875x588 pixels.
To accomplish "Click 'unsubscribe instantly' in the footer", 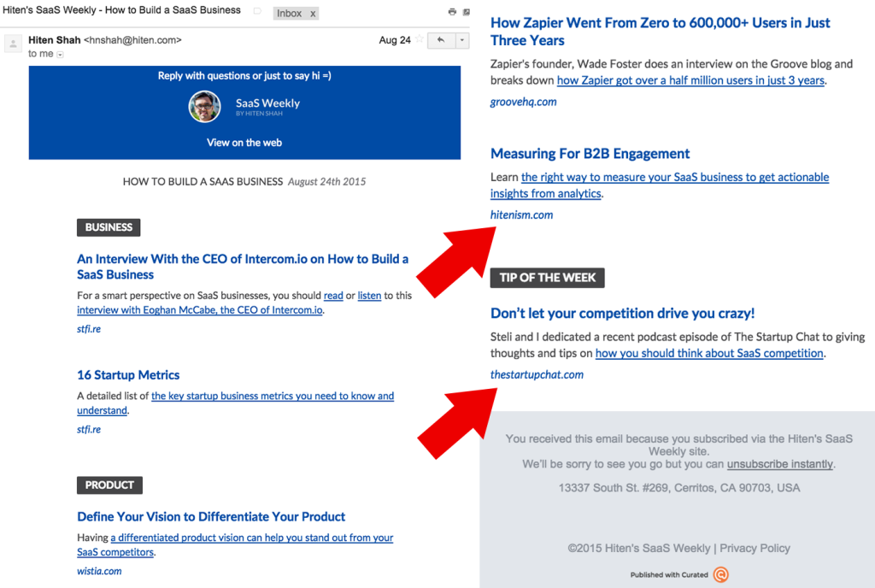I will (x=779, y=464).
